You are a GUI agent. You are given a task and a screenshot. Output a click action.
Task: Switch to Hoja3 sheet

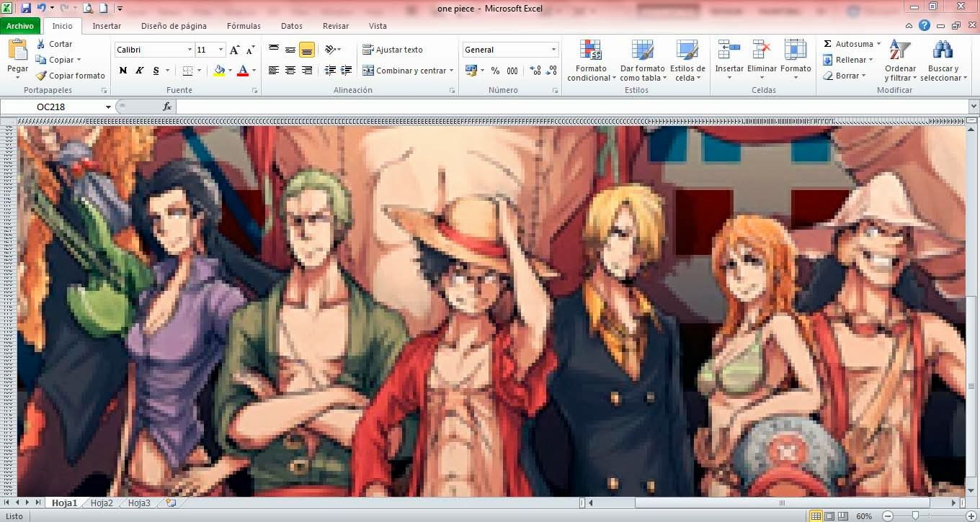click(x=139, y=503)
